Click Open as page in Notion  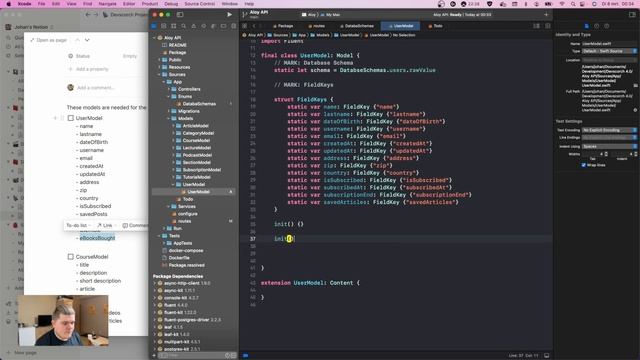48,40
